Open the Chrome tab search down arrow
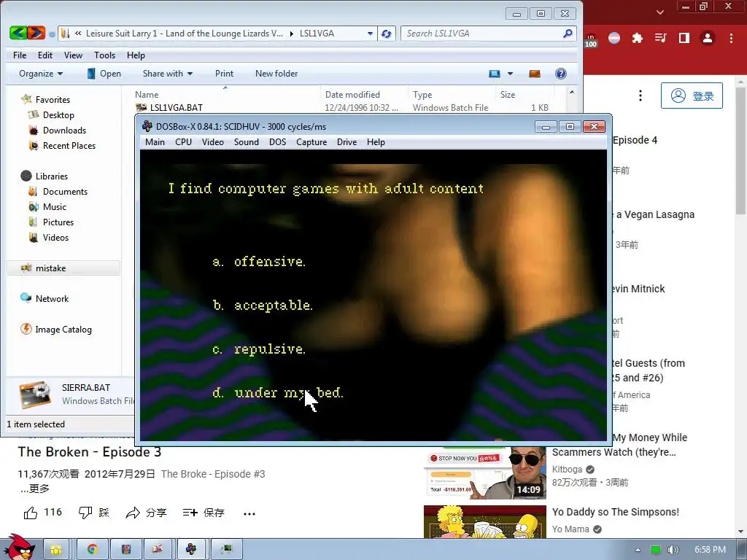The width and height of the screenshot is (747, 560). (x=659, y=12)
